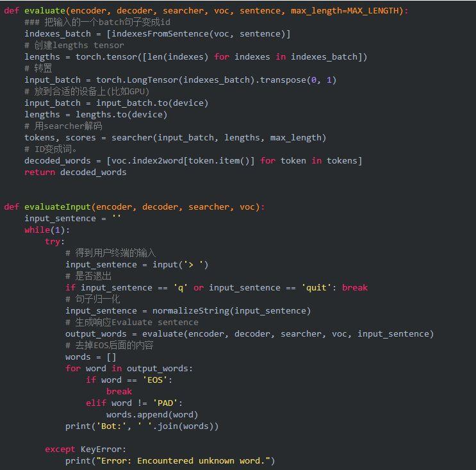Click the torch.tensor call on lengths line
The width and height of the screenshot is (476, 470).
click(x=221, y=57)
